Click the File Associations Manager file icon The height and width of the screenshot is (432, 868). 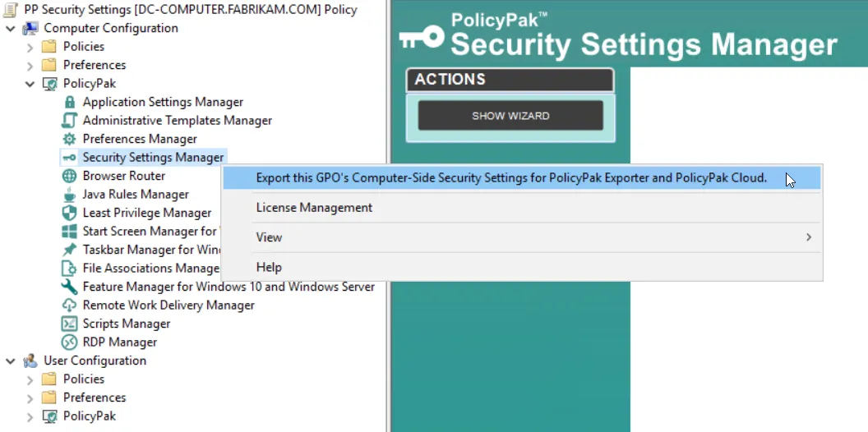point(69,269)
